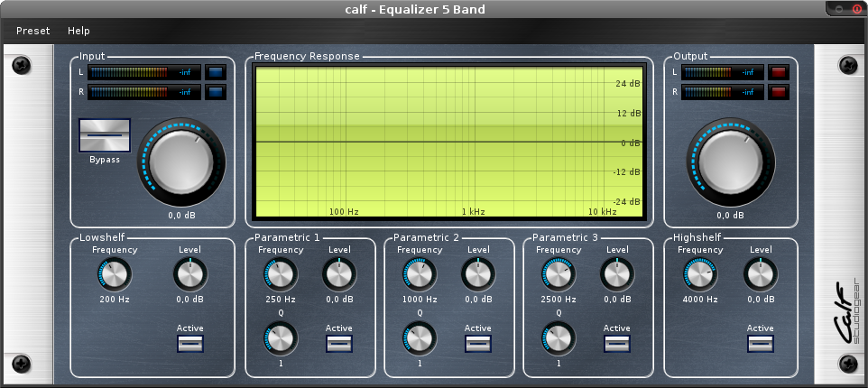Image resolution: width=868 pixels, height=388 pixels.
Task: Click the Parametric 1 Level knob
Action: pyautogui.click(x=339, y=274)
